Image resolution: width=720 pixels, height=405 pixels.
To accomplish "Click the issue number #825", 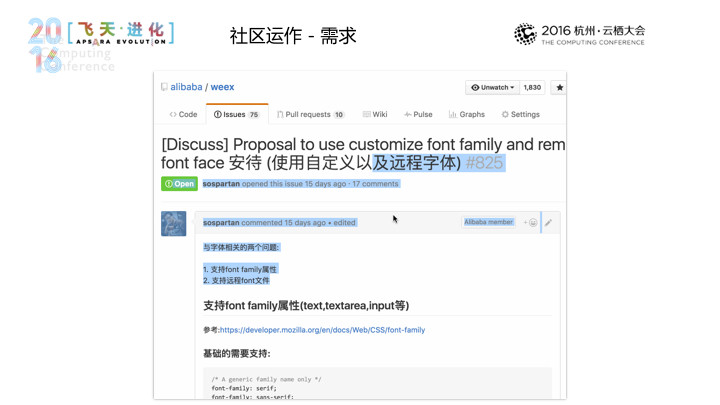I will tap(484, 163).
